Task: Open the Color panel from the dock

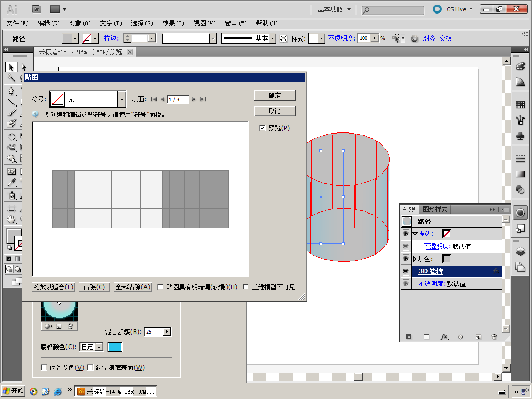Action: coord(520,66)
